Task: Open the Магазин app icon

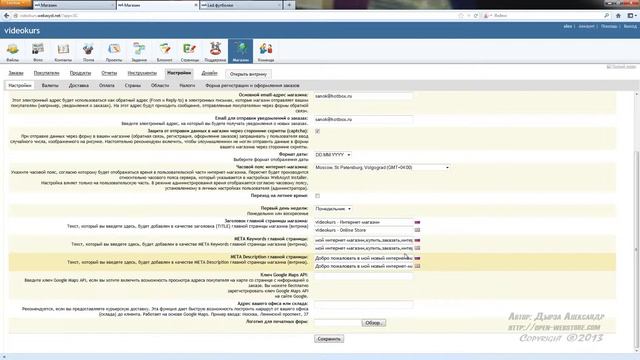Action: pyautogui.click(x=240, y=51)
